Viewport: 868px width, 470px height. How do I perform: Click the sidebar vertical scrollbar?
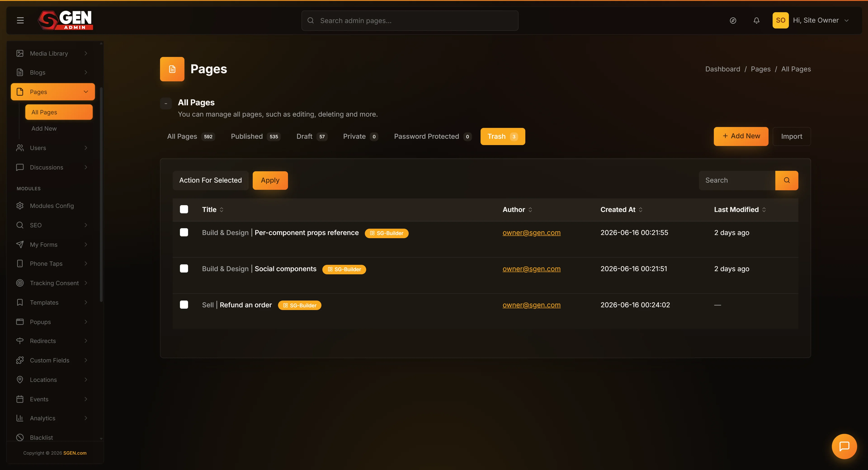[101, 194]
